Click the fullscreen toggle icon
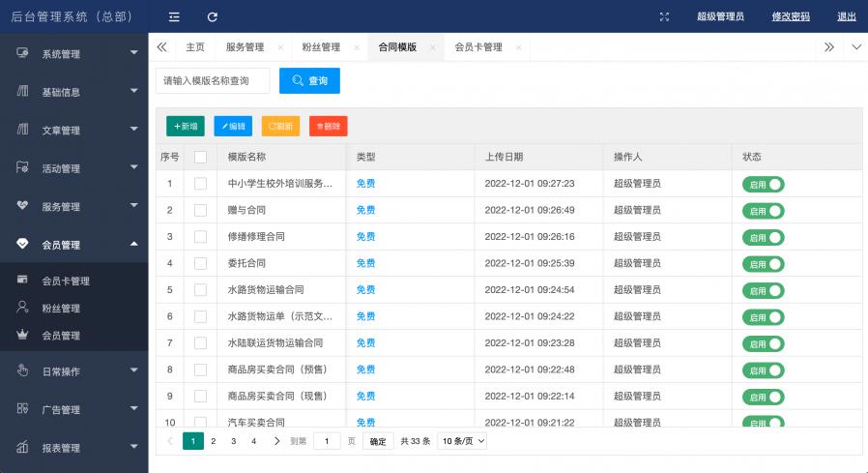 click(664, 16)
